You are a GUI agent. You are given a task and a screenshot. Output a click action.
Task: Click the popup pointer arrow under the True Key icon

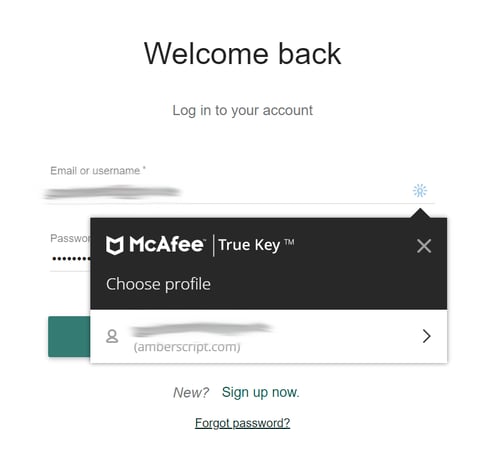(x=420, y=213)
